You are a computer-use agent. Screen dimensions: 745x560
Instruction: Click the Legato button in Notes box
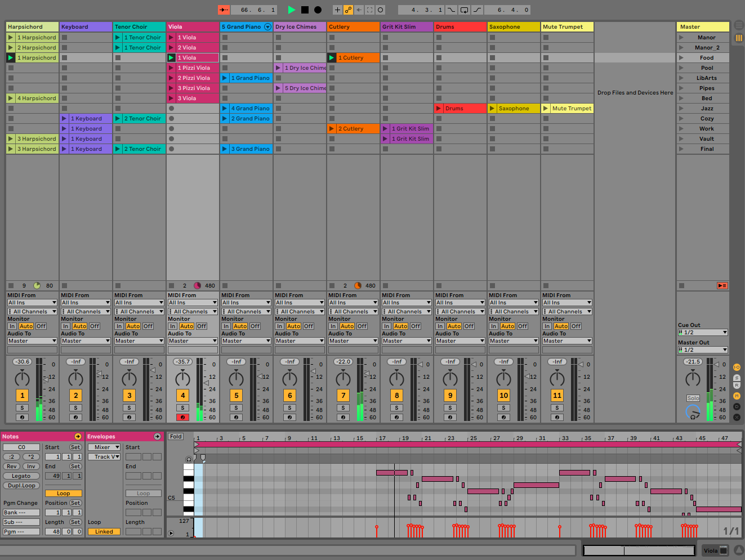point(21,476)
